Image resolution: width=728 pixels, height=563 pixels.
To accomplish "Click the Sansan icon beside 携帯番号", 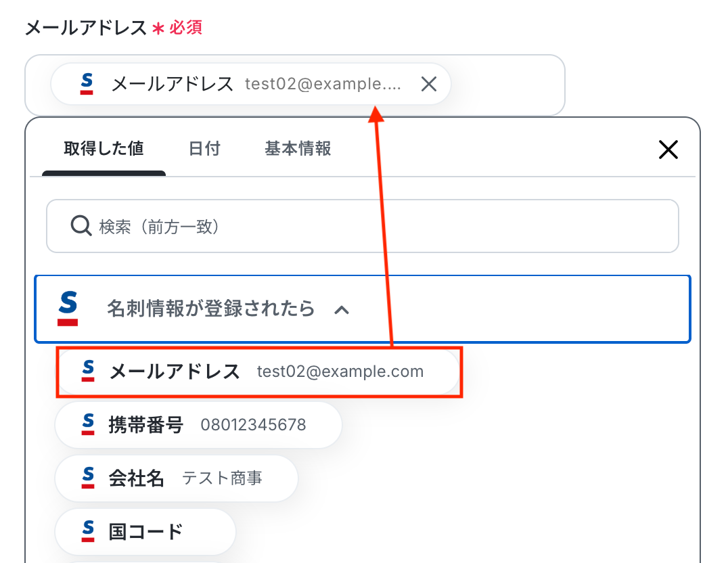I will 88,424.
